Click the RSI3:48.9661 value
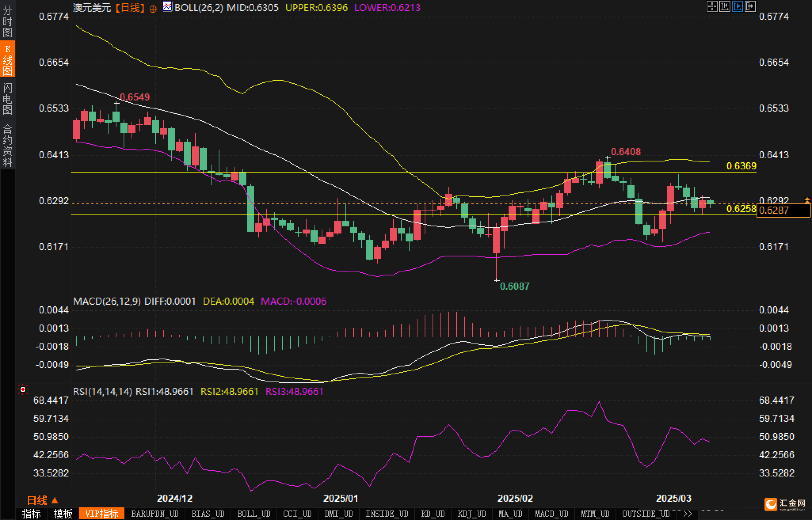 pos(295,392)
